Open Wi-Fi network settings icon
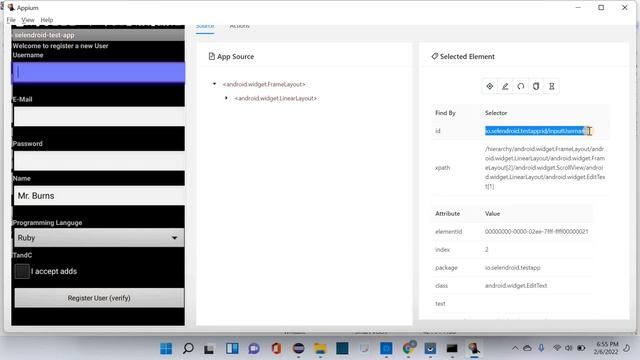This screenshot has height=360, width=640. [557, 348]
